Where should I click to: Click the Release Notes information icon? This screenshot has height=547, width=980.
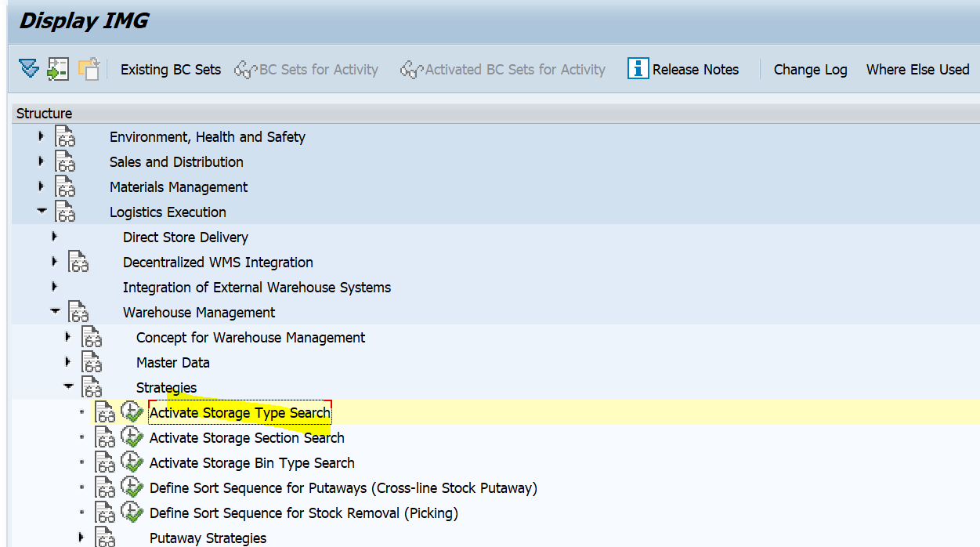[x=638, y=69]
